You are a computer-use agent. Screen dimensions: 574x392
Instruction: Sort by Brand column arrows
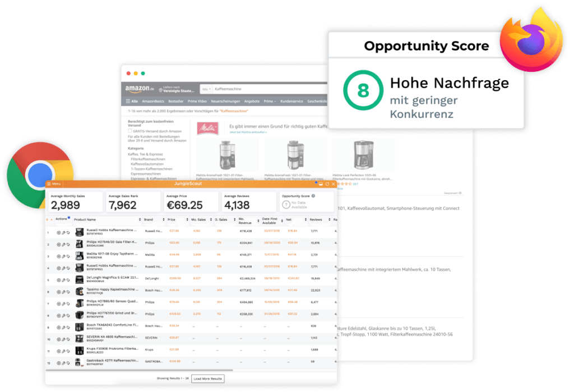point(164,219)
